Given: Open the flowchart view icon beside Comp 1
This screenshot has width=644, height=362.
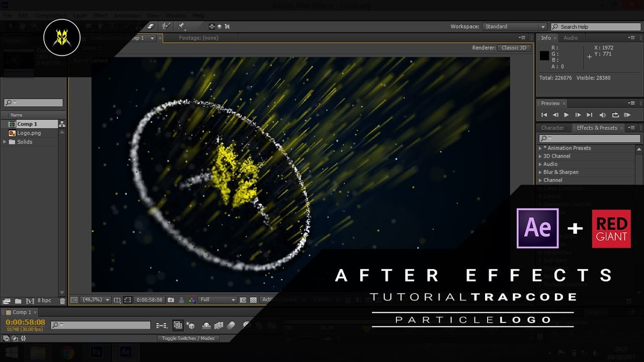Looking at the screenshot, I should click(x=62, y=124).
